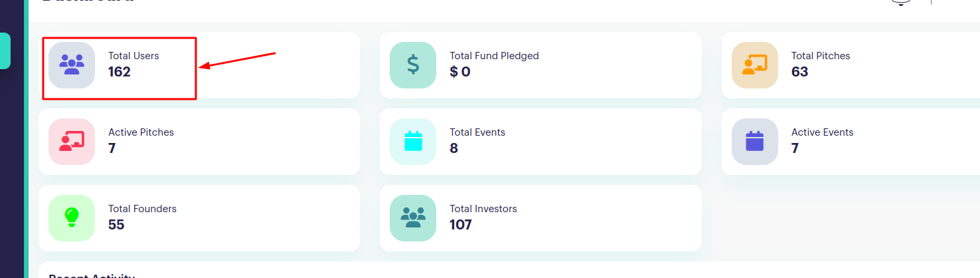Open the Total Users label
Image resolution: width=980 pixels, height=278 pixels.
click(x=133, y=56)
